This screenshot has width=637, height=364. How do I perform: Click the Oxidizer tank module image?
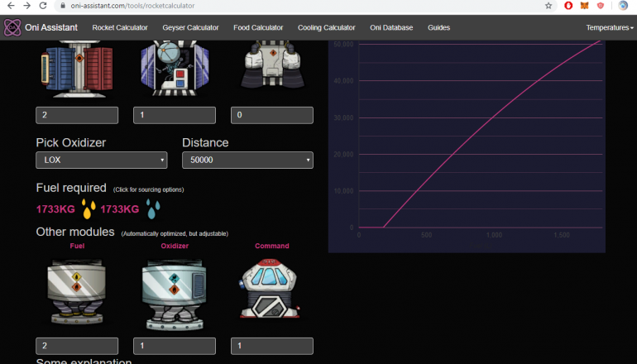(x=175, y=295)
